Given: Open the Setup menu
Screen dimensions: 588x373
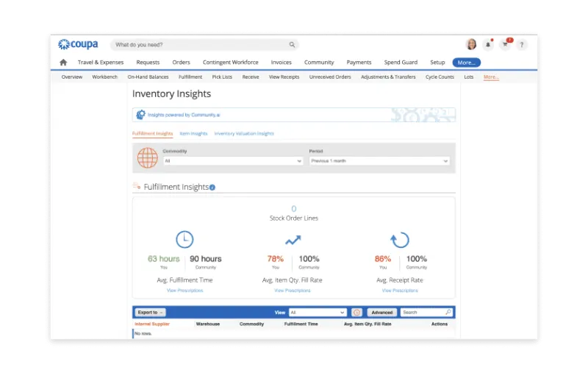Looking at the screenshot, I should pos(437,63).
